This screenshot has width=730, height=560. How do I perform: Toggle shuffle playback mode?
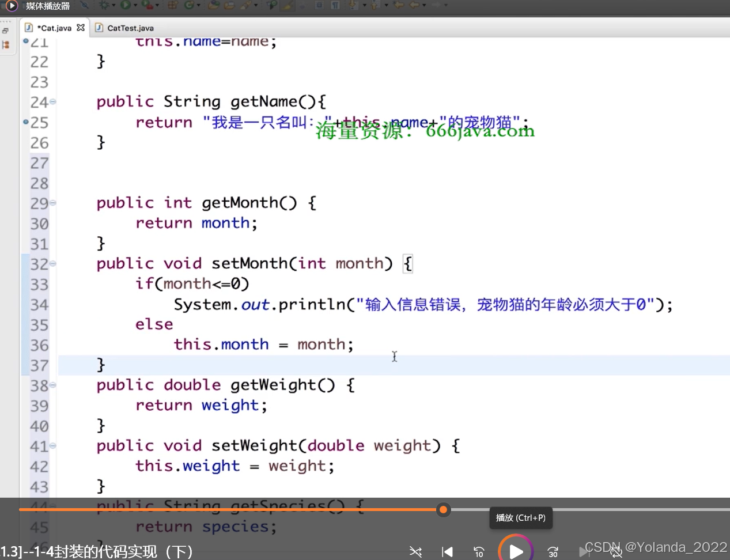415,552
